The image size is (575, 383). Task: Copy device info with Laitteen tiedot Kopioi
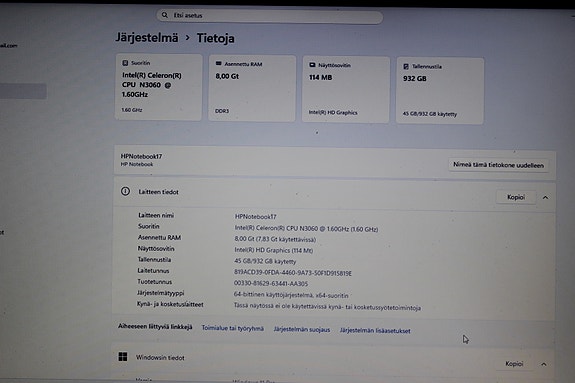pos(516,197)
